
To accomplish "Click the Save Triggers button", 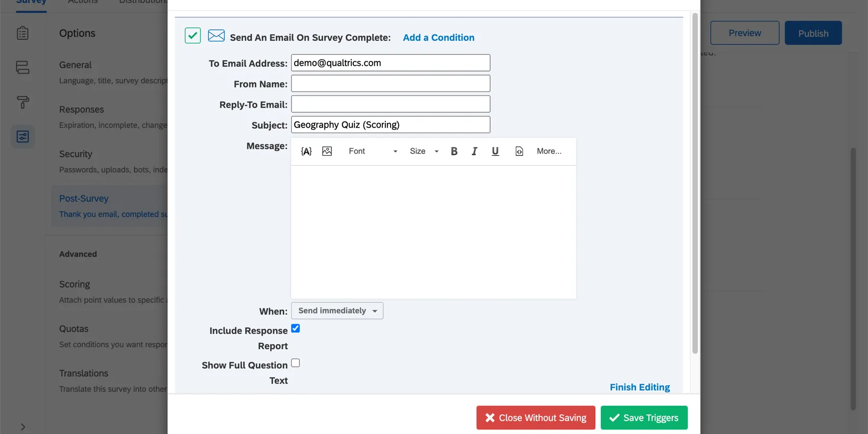I will 644,418.
